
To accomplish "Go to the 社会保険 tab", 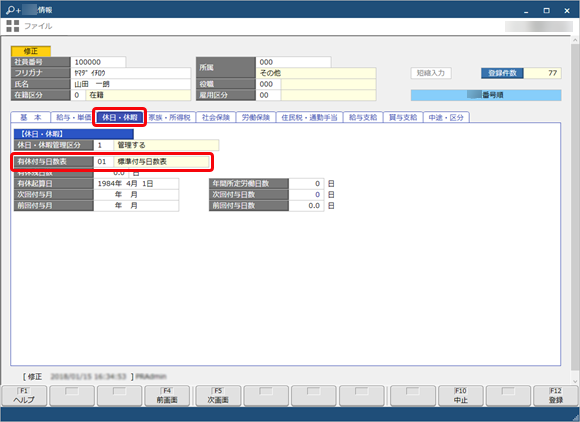I will point(216,117).
